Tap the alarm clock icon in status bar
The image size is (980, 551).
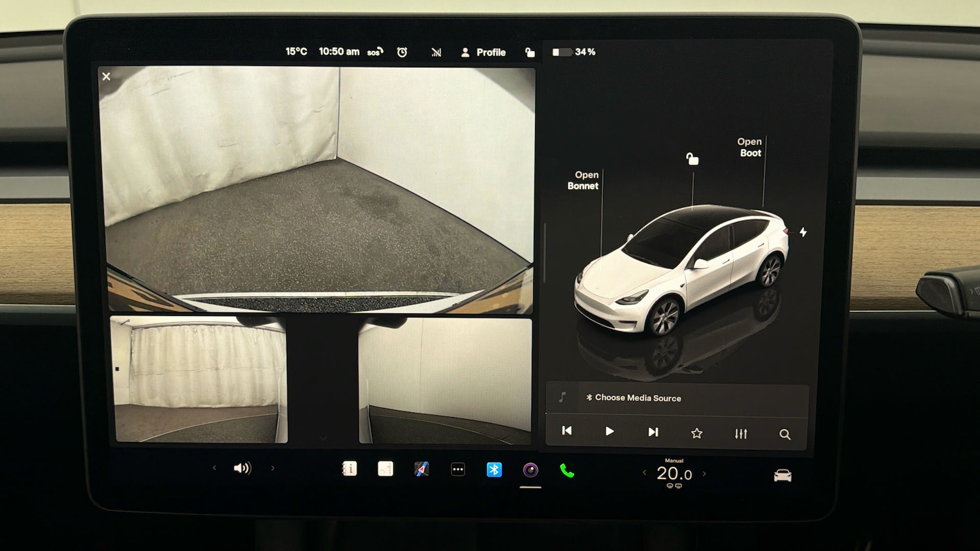coord(402,52)
